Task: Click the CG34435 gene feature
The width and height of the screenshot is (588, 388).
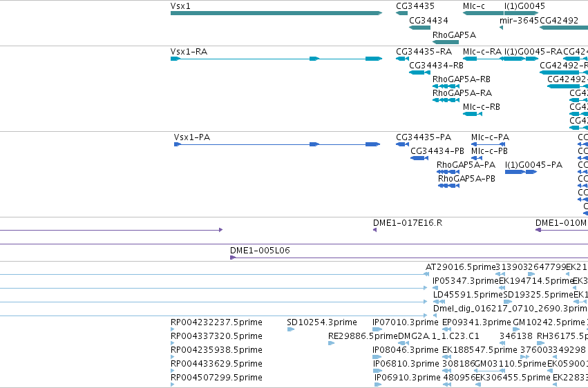Action: pos(401,13)
